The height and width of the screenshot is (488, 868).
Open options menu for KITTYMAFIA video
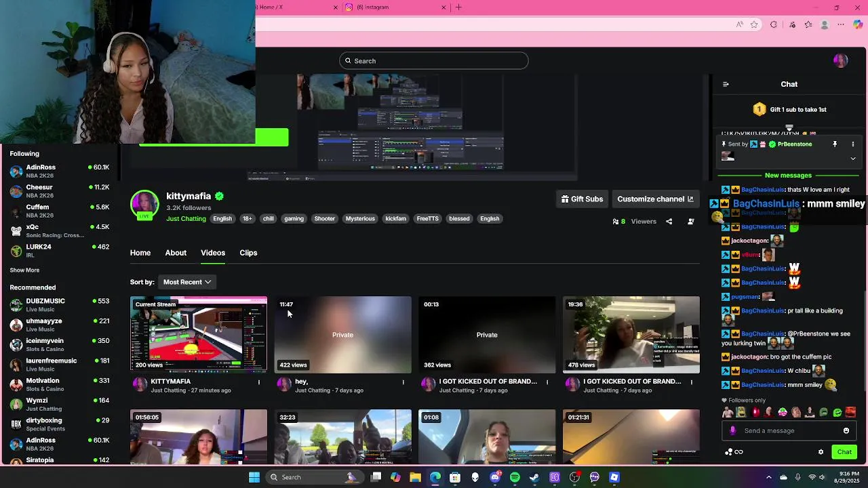(x=259, y=382)
